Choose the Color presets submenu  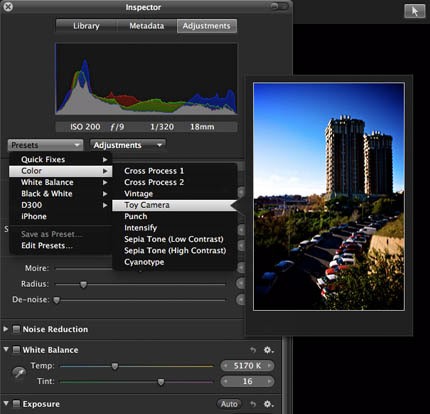point(61,171)
